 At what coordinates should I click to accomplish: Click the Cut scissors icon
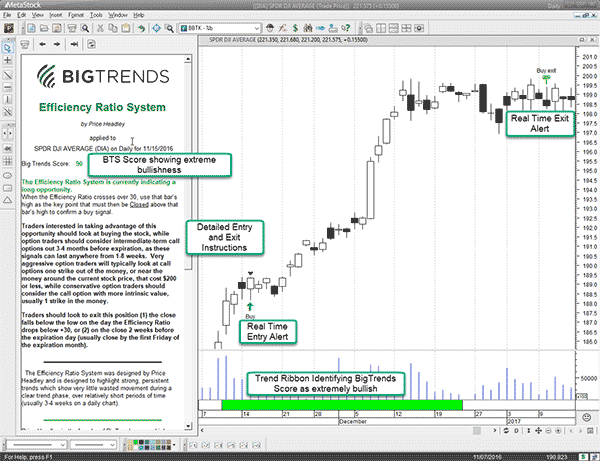[100, 28]
